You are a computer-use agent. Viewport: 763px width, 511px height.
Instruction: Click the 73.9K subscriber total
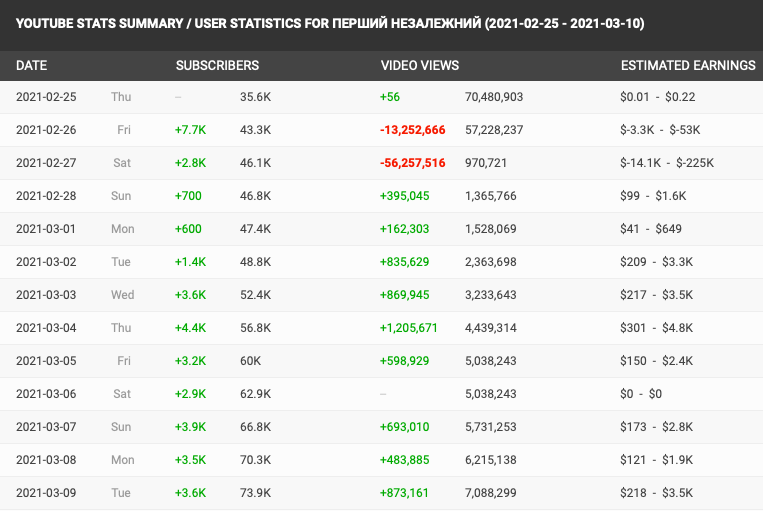[x=256, y=493]
